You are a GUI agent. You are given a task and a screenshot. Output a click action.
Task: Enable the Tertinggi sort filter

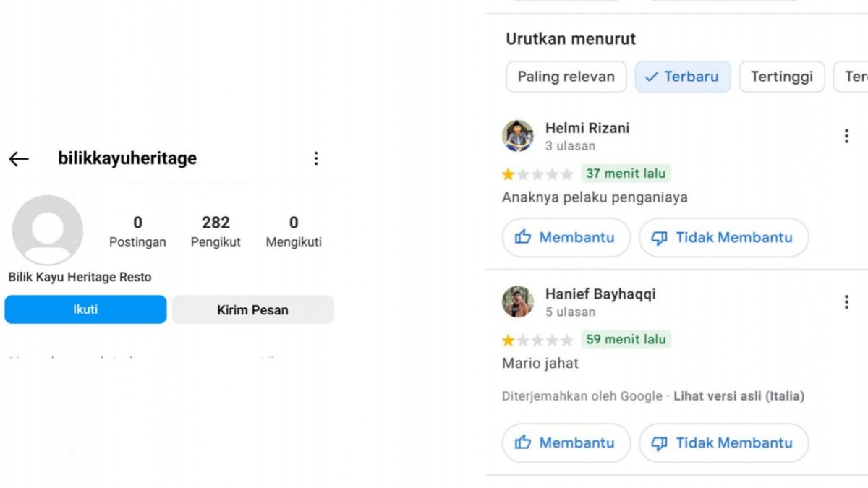click(x=782, y=76)
